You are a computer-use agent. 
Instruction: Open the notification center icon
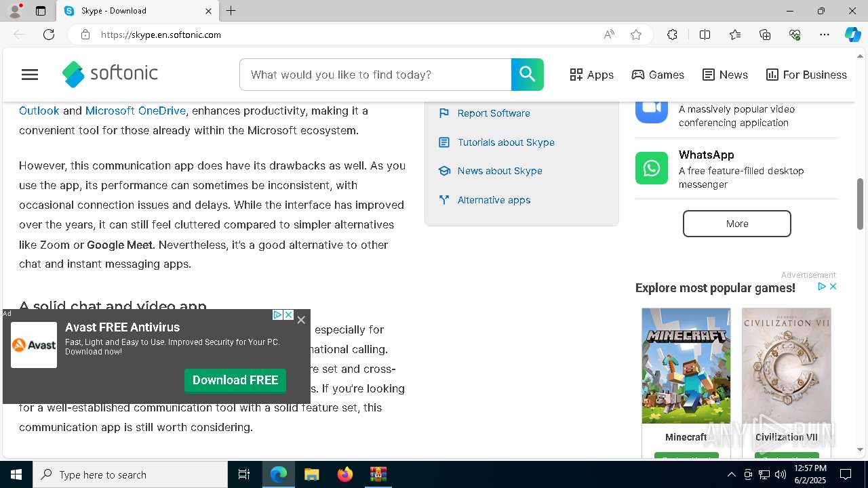pyautogui.click(x=846, y=474)
